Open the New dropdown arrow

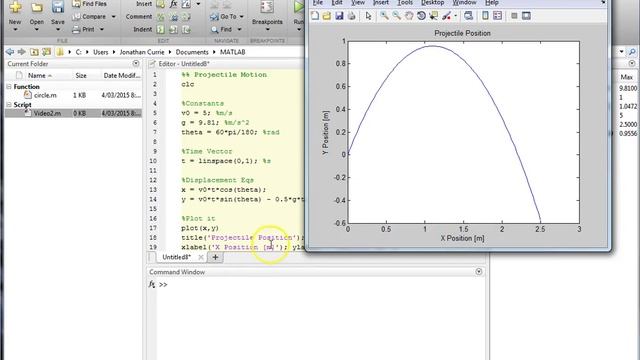pyautogui.click(x=15, y=30)
